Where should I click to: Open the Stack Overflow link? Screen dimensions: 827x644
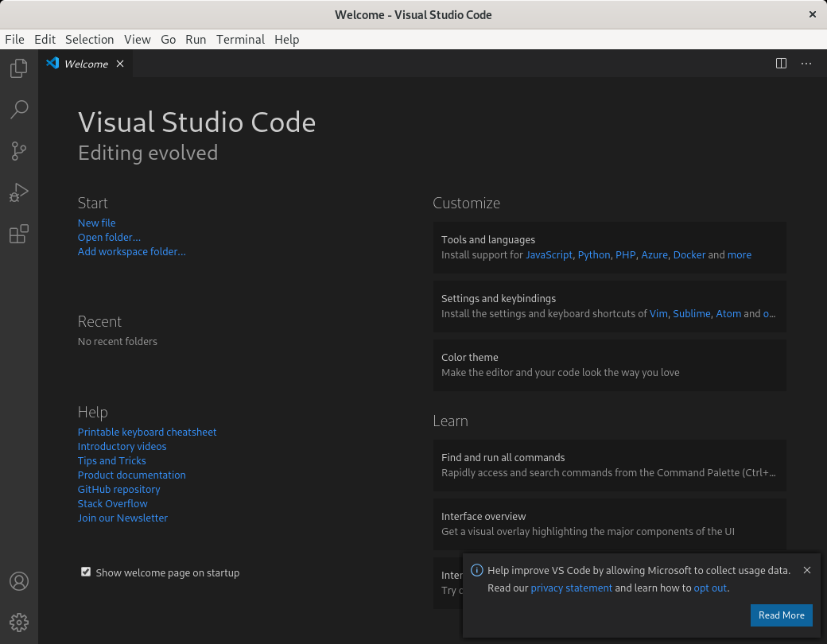tap(112, 504)
